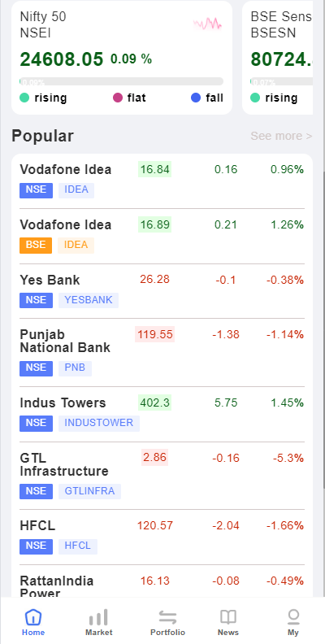Tap the Nifty 50 sparkline chart
Viewport: 325px width, 644px height.
click(208, 24)
